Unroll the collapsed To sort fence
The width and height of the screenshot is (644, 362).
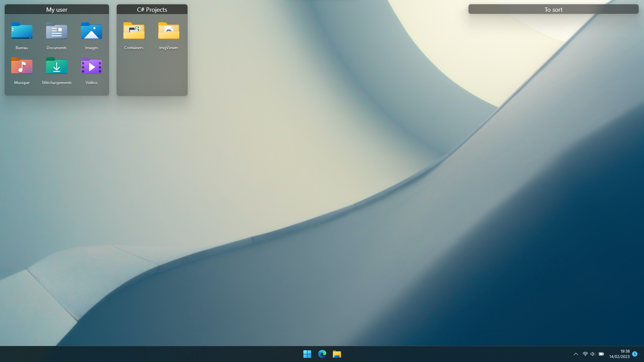click(x=553, y=9)
